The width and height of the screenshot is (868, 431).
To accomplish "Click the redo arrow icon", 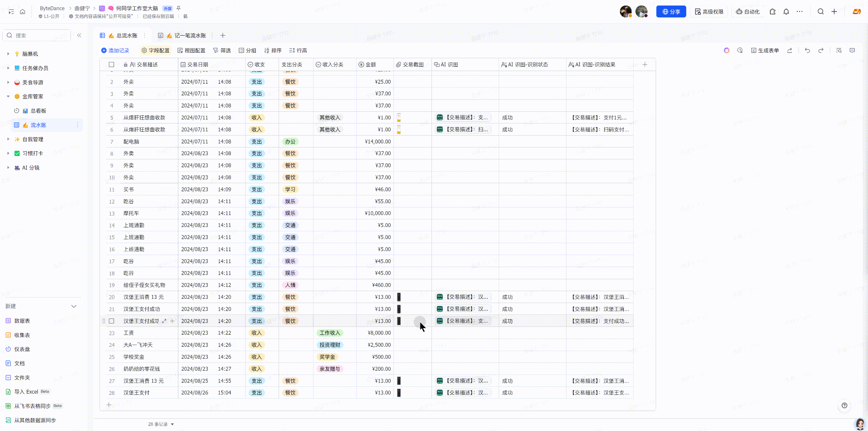I will [x=821, y=51].
